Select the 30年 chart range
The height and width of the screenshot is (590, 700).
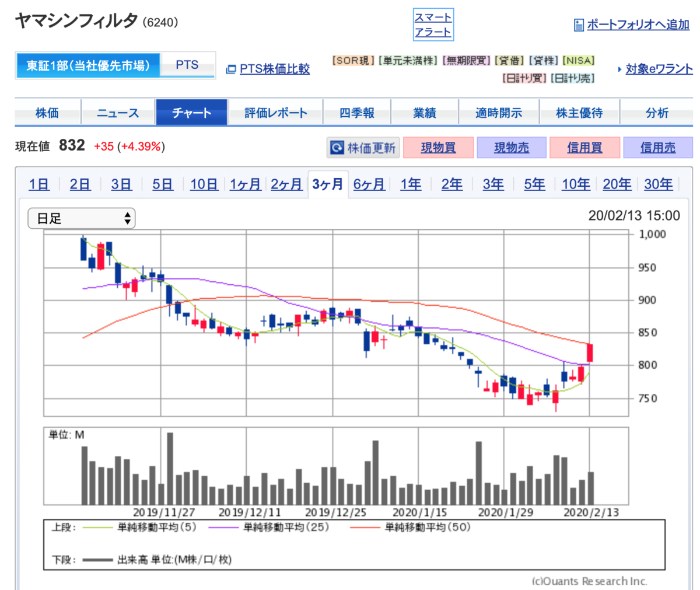[659, 184]
